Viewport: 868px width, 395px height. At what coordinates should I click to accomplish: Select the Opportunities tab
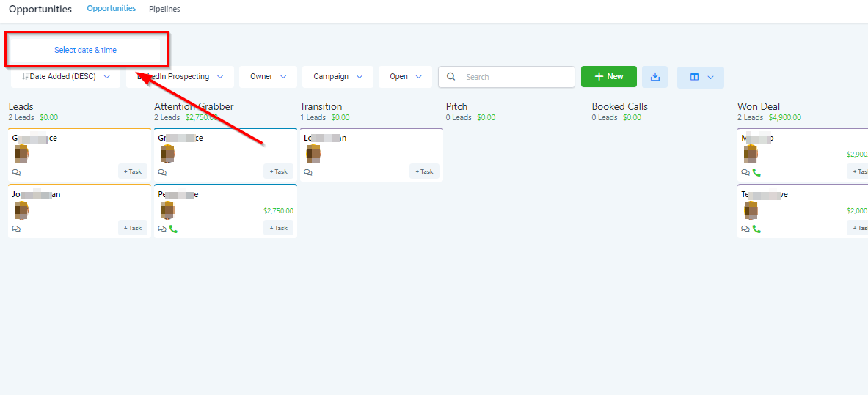[111, 9]
